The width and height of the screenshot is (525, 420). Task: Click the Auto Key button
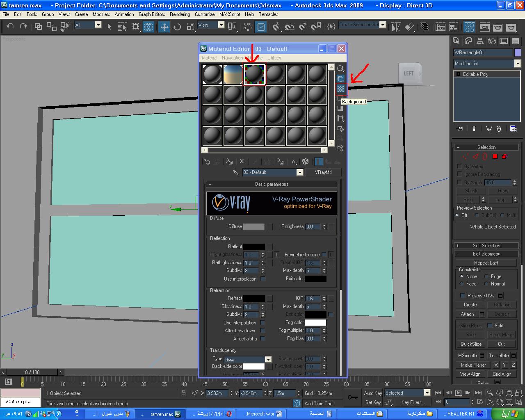(x=373, y=393)
